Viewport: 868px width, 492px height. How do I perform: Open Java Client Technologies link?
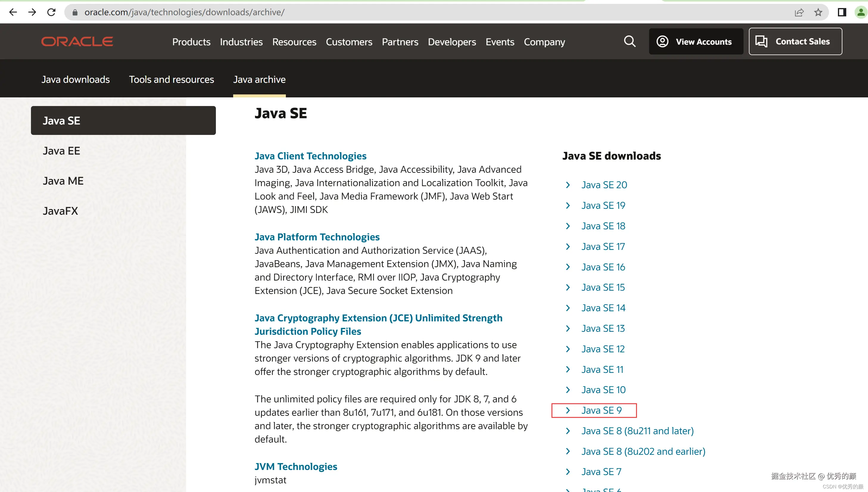pos(310,156)
